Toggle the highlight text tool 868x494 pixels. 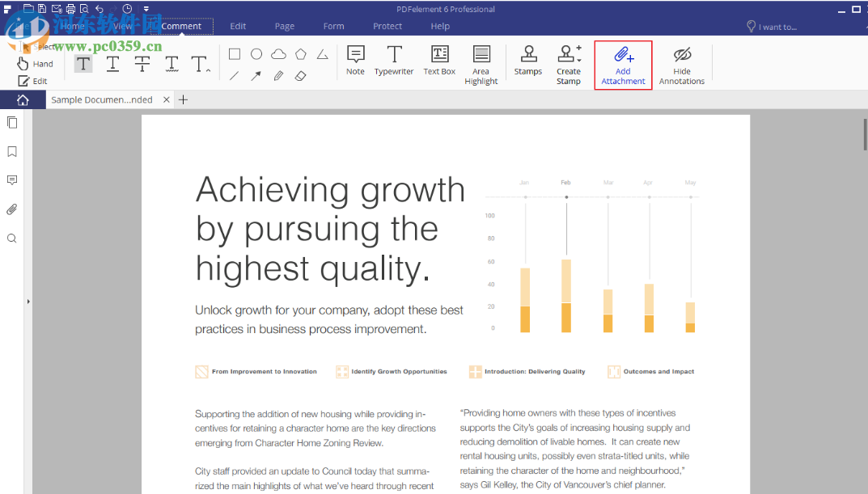pyautogui.click(x=83, y=64)
